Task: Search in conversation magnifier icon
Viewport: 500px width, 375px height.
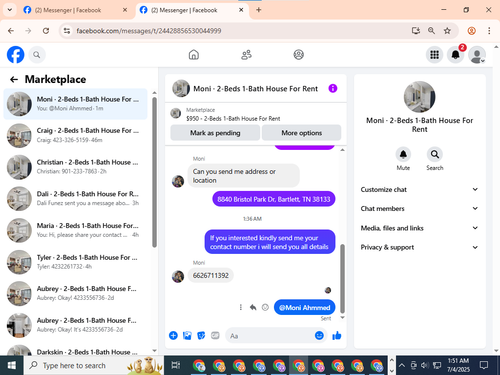Action: (x=435, y=154)
